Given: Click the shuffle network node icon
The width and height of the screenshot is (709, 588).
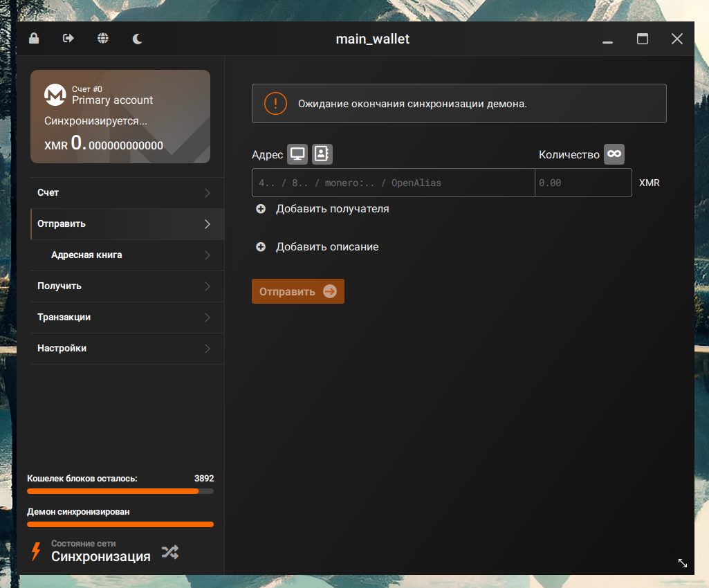Looking at the screenshot, I should coord(169,551).
